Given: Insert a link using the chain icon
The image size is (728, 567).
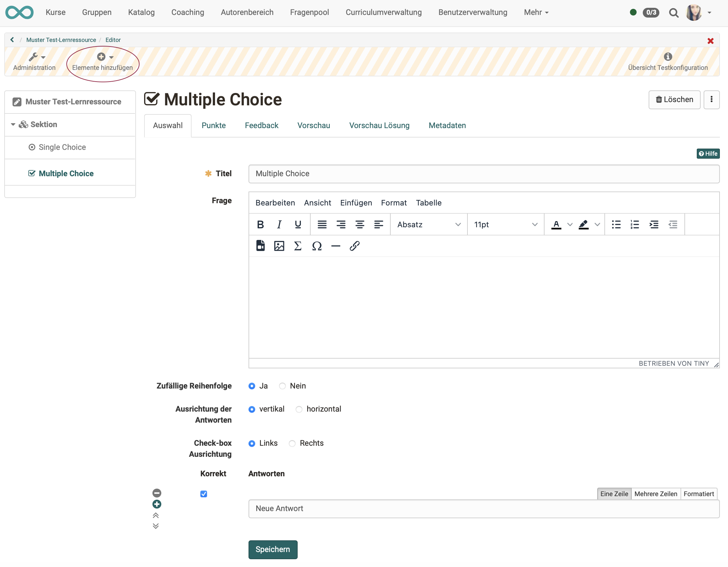Looking at the screenshot, I should (x=354, y=246).
